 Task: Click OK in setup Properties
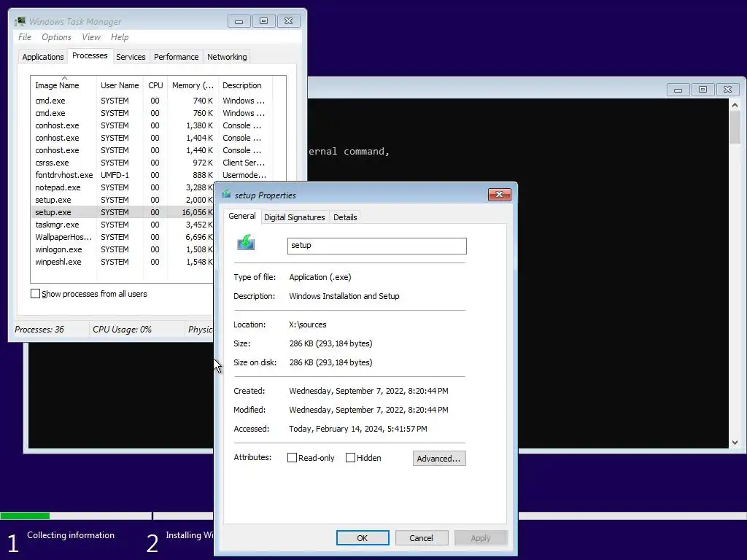[x=363, y=537]
